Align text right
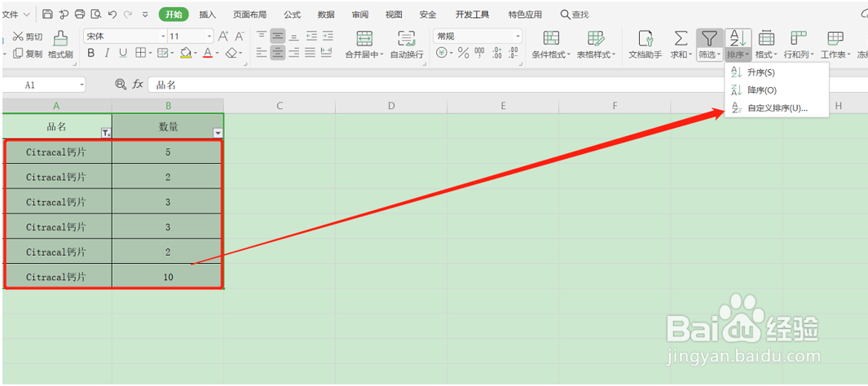This screenshot has height=386, width=868. (x=294, y=53)
